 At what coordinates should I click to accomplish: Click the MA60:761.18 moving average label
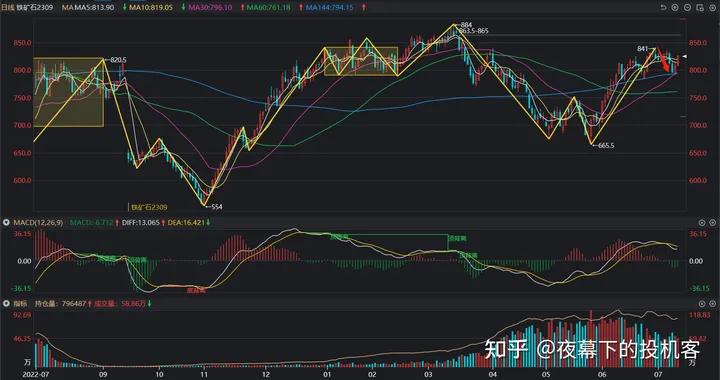(270, 7)
